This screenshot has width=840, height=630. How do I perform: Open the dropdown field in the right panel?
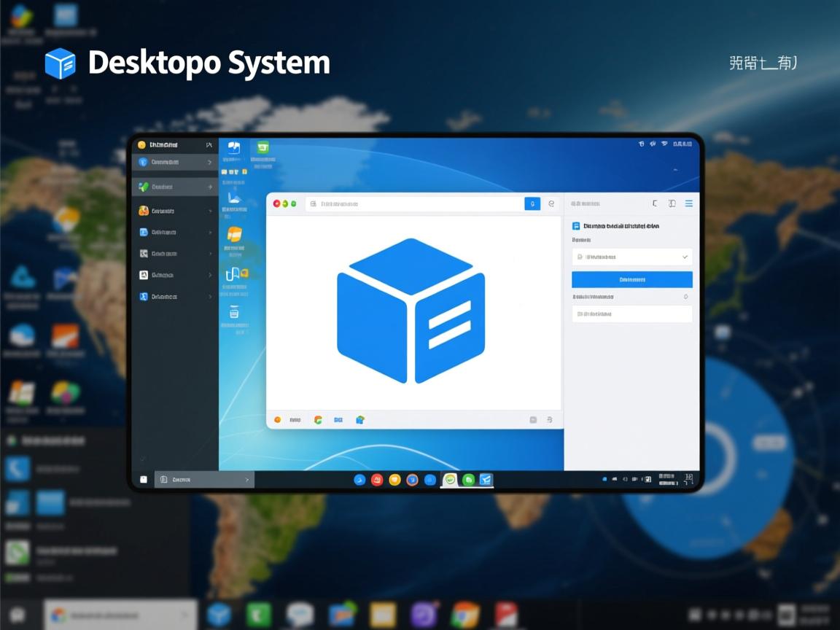coord(631,257)
